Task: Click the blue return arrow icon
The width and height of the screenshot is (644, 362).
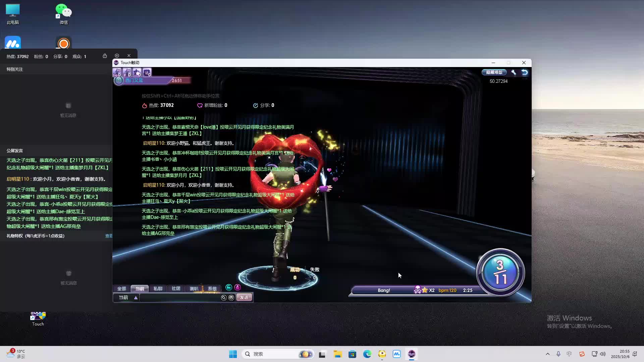Action: tap(525, 72)
